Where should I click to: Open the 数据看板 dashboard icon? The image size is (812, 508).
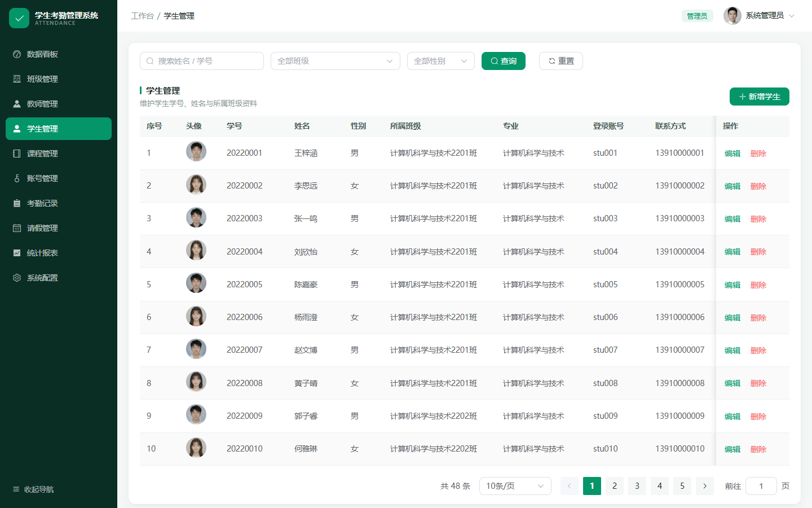coord(17,54)
